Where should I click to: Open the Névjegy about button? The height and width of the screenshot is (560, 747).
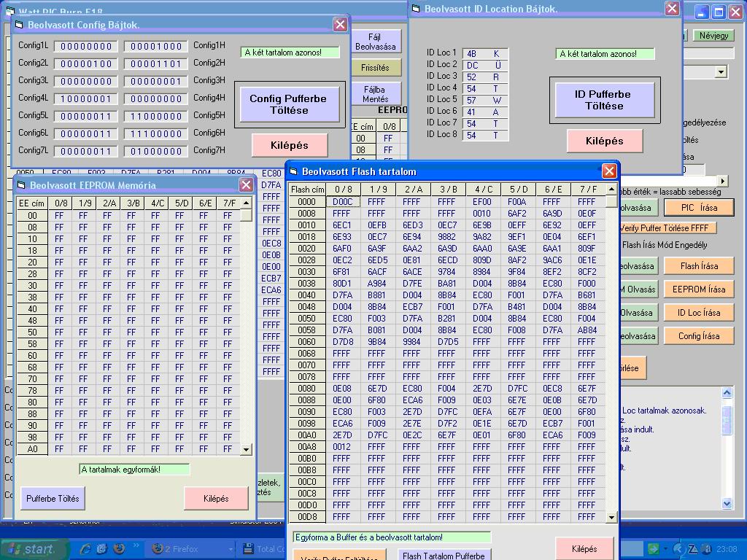coord(713,36)
